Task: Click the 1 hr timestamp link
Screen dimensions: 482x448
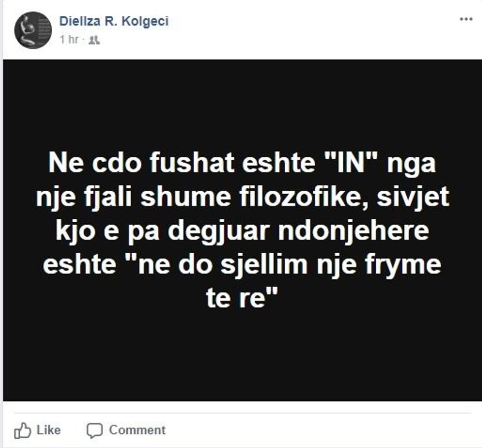Action: coord(68,38)
